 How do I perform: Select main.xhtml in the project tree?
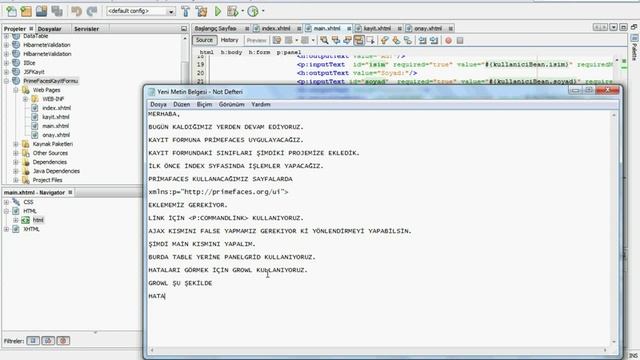coord(55,126)
